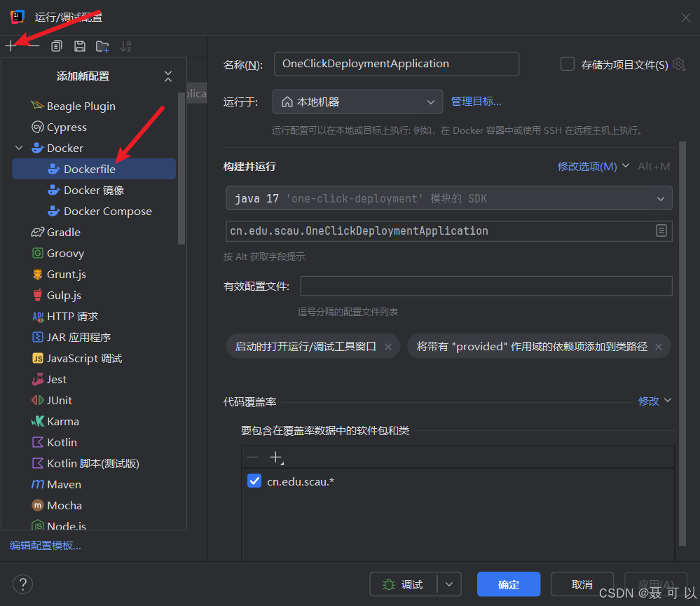
Task: Click the add new configuration plus icon
Action: [x=11, y=46]
